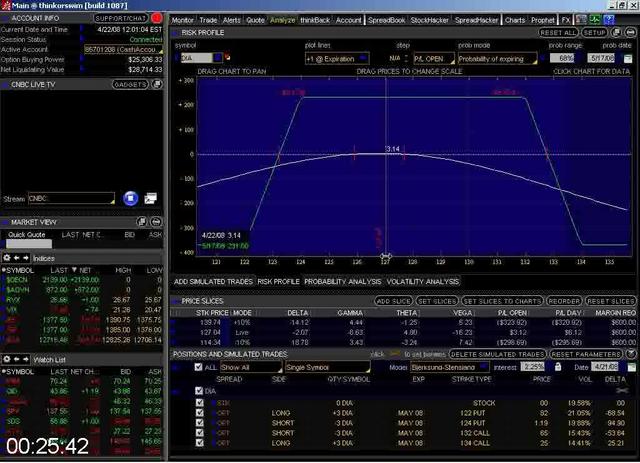Click the left arrow beside Watch List
This screenshot has height=463, width=640.
point(17,359)
